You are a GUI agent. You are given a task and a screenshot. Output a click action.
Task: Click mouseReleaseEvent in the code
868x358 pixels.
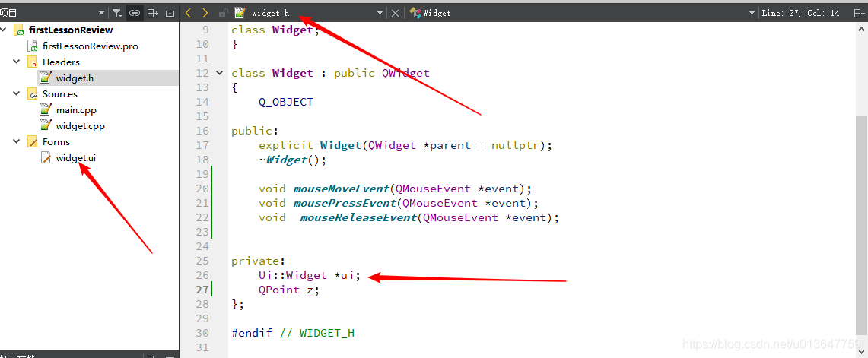point(358,217)
